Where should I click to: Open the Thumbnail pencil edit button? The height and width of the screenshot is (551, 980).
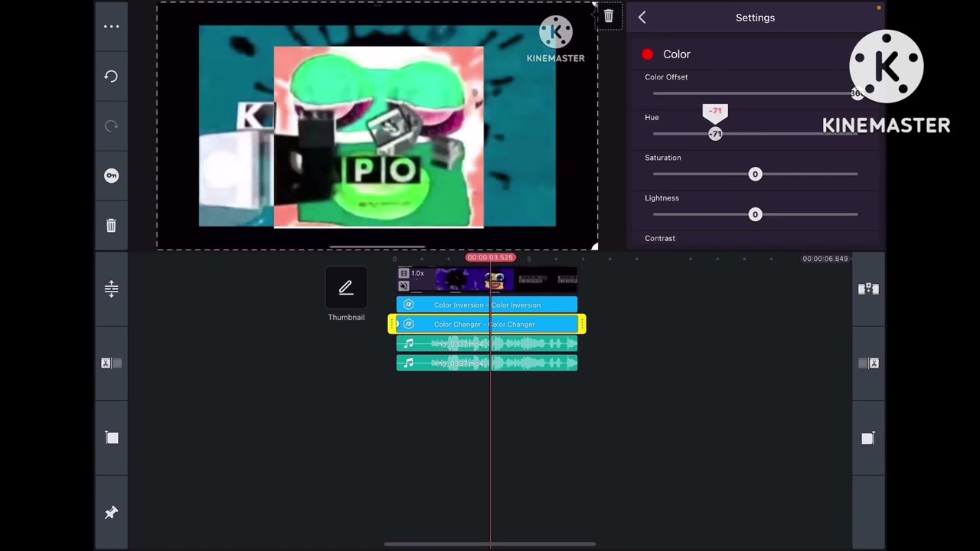click(x=346, y=288)
